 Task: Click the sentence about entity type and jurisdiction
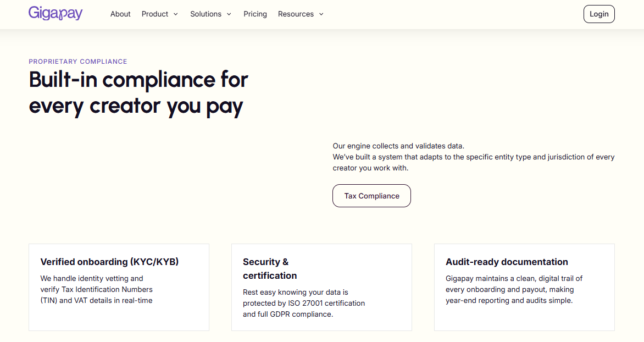pos(474,162)
